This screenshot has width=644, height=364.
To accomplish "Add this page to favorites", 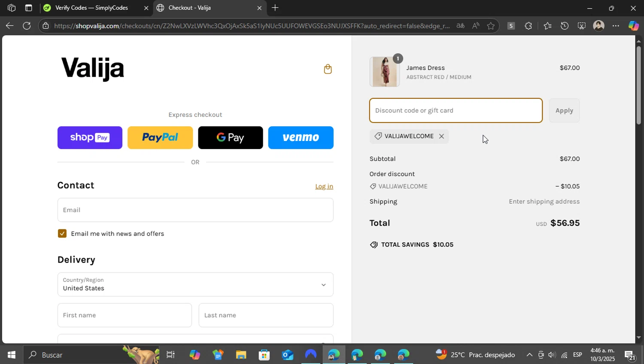I will (x=491, y=26).
